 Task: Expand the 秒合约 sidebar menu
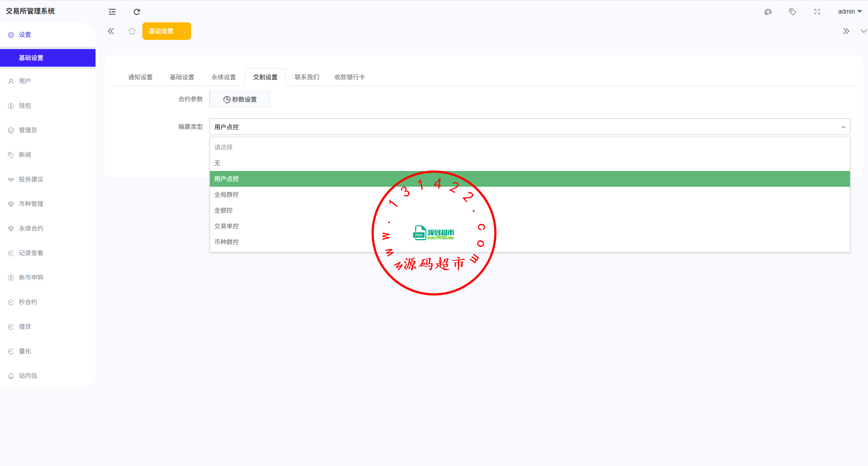(x=28, y=302)
